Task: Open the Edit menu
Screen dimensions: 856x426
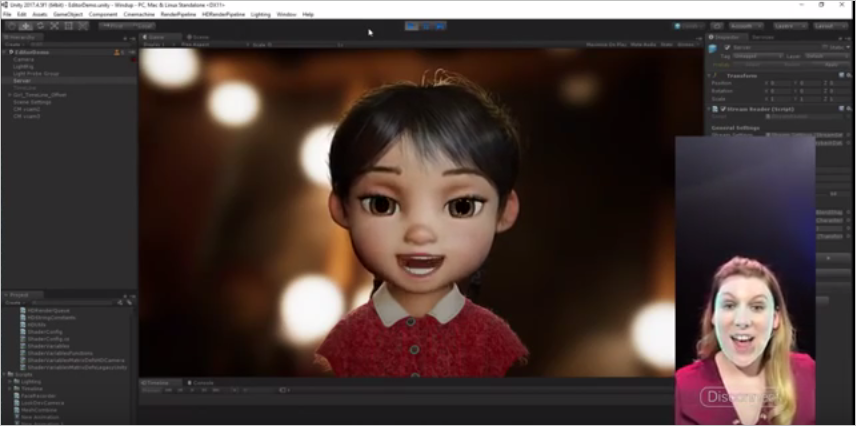Action: (x=21, y=14)
